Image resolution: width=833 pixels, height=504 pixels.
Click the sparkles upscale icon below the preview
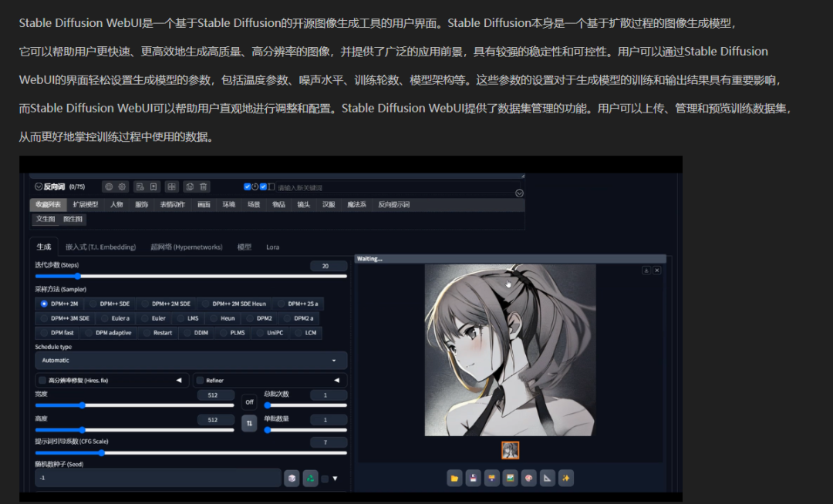pyautogui.click(x=566, y=478)
